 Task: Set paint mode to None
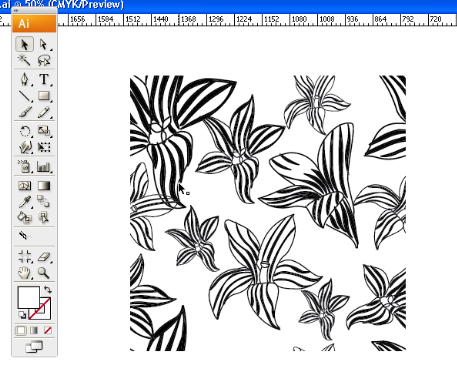click(x=48, y=330)
